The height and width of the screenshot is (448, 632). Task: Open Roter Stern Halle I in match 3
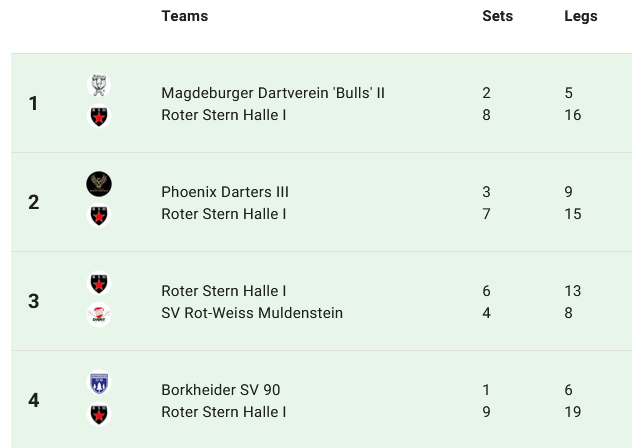[x=224, y=291]
